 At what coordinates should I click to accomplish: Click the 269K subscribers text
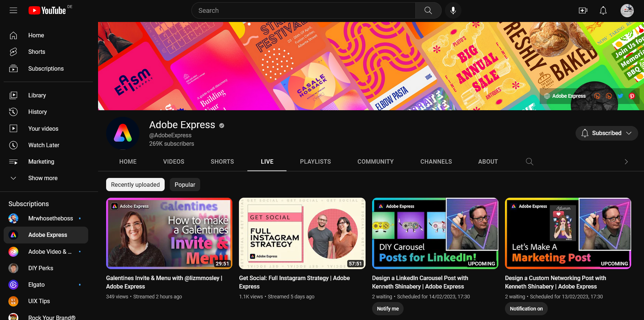pyautogui.click(x=172, y=144)
